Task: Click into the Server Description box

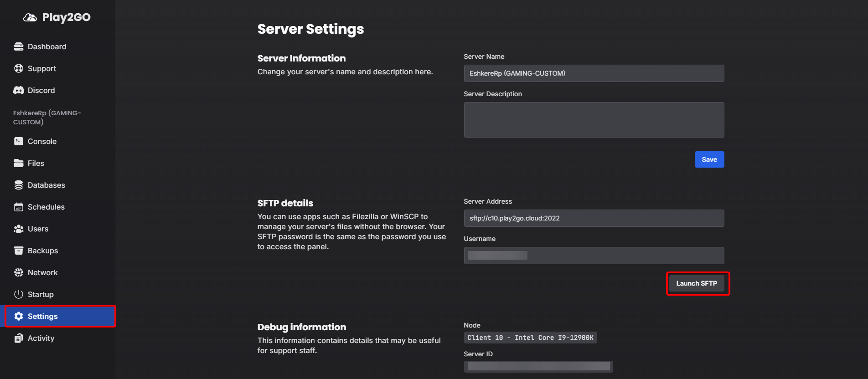Action: [x=594, y=120]
